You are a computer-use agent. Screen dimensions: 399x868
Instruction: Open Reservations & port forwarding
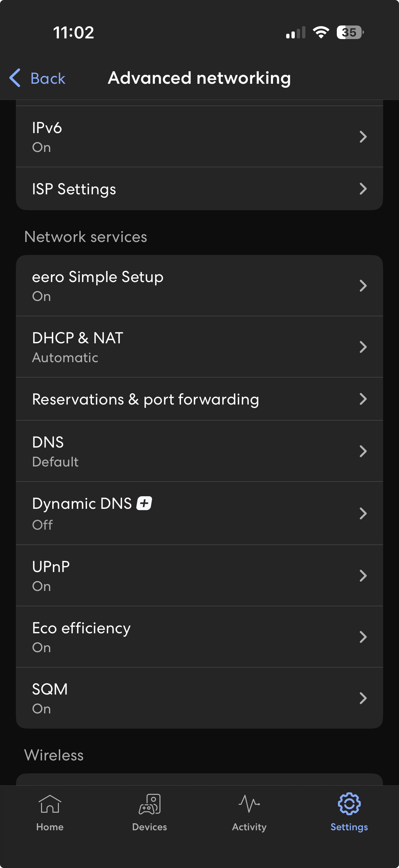199,399
